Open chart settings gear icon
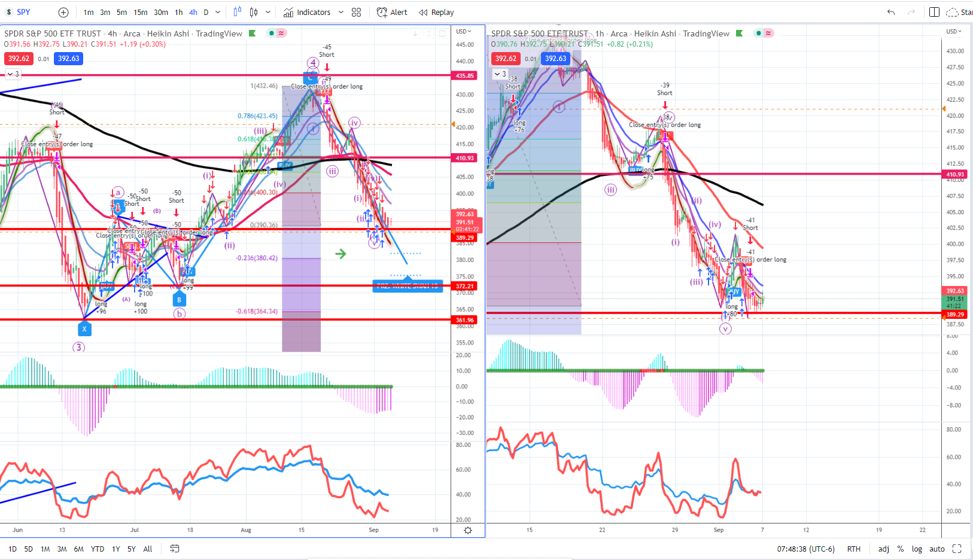Viewport: 973px width, 560px height. click(x=468, y=530)
